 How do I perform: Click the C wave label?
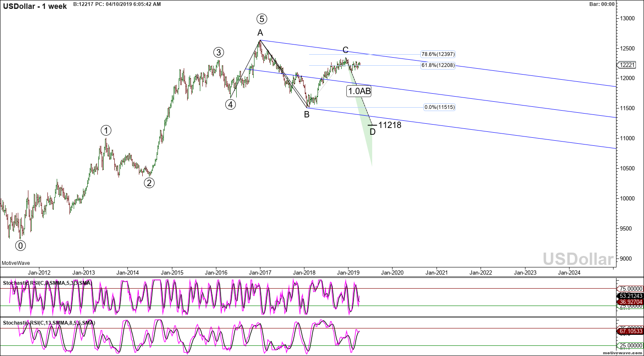pos(345,50)
